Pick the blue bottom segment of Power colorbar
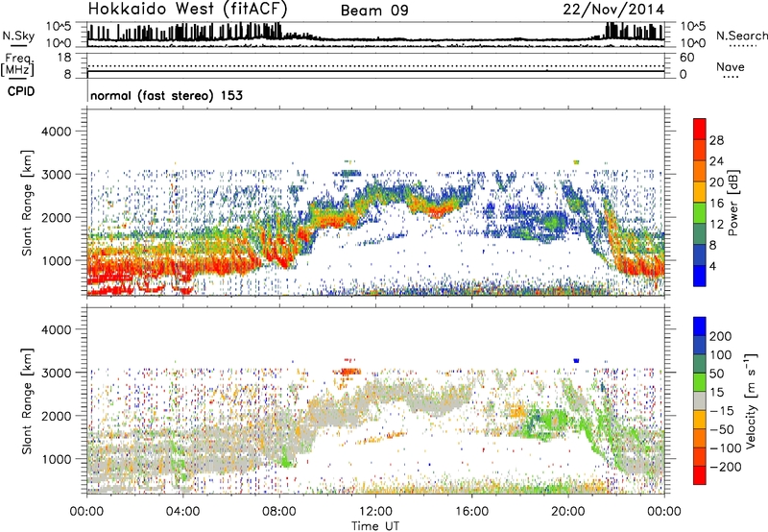The image size is (768, 532). coord(700,276)
